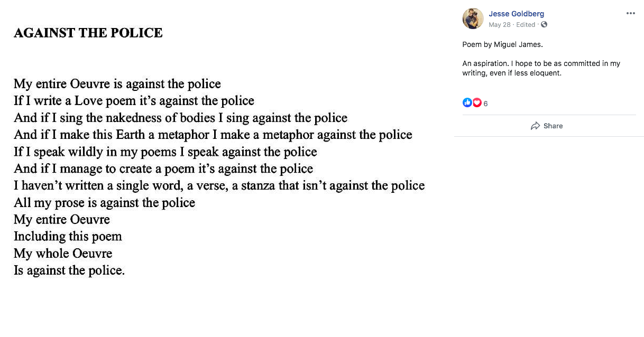Screen dimensions: 644x337
Task: Click the red heart Love reaction icon
Action: click(x=477, y=103)
